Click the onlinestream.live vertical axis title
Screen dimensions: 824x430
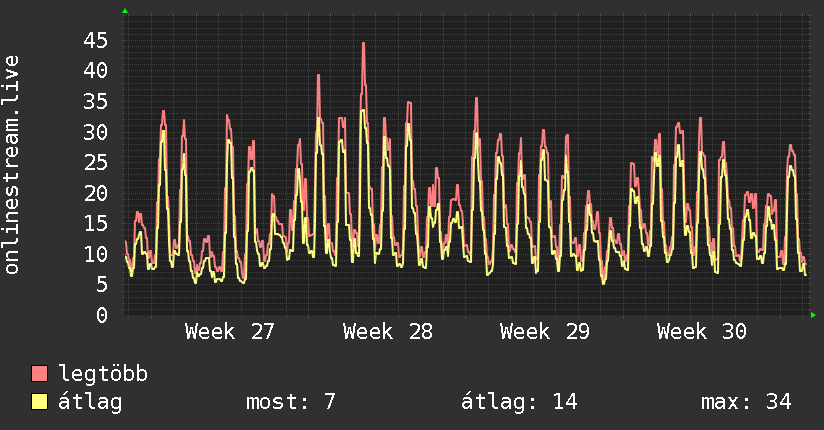point(12,165)
